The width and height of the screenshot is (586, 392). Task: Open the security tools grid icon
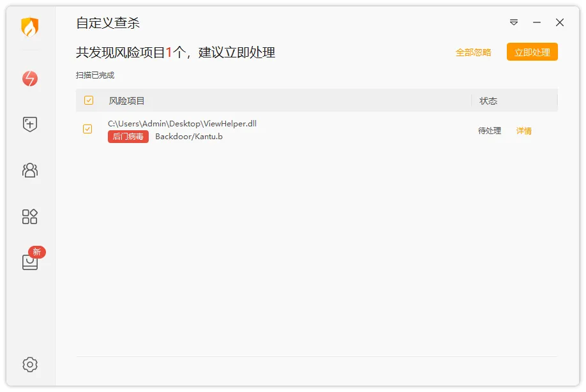point(30,216)
